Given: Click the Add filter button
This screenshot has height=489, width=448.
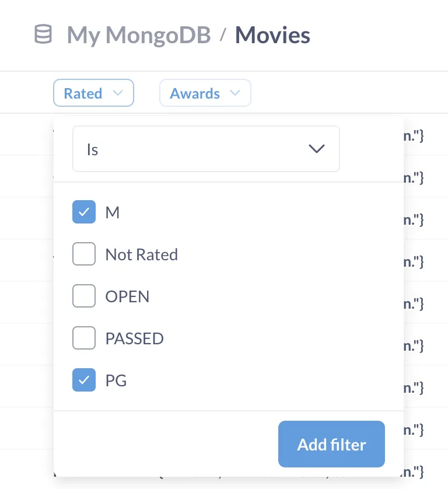Looking at the screenshot, I should 331,444.
